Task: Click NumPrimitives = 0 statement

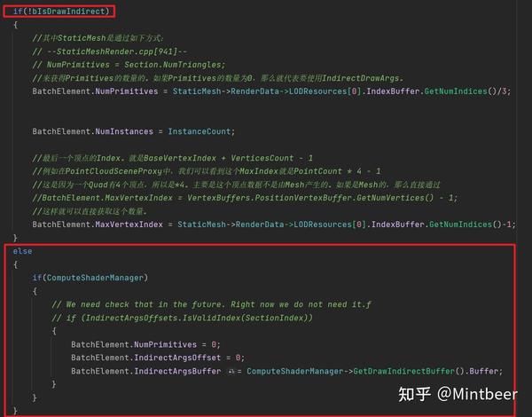Action: click(146, 344)
